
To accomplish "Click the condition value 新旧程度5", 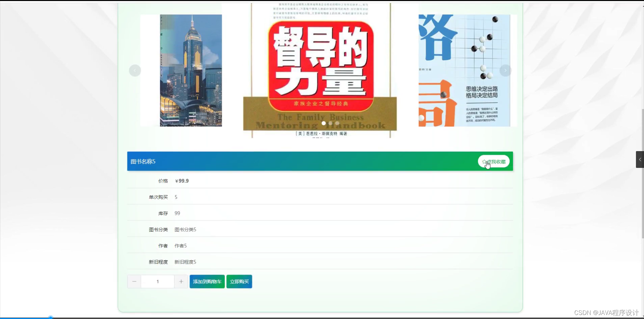I will [x=185, y=262].
